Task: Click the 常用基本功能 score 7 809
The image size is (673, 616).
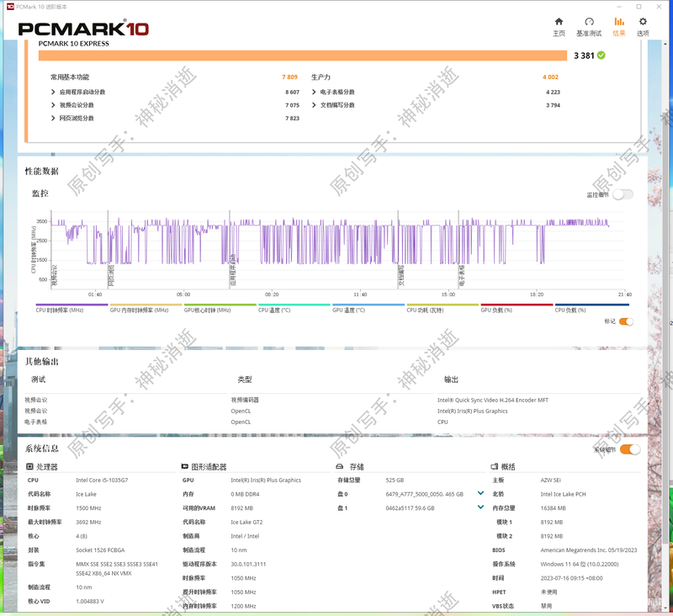Action: point(289,77)
